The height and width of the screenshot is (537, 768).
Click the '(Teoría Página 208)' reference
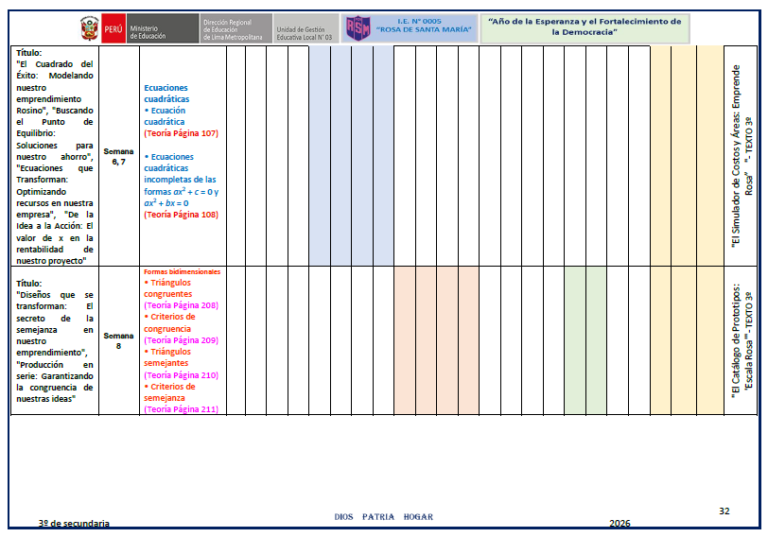pyautogui.click(x=181, y=305)
